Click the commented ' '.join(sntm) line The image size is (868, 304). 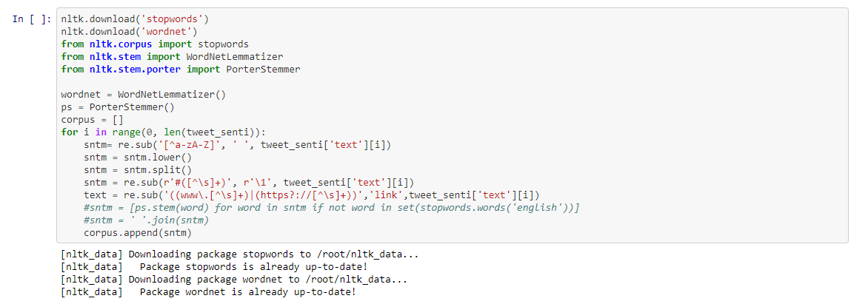pyautogui.click(x=150, y=221)
